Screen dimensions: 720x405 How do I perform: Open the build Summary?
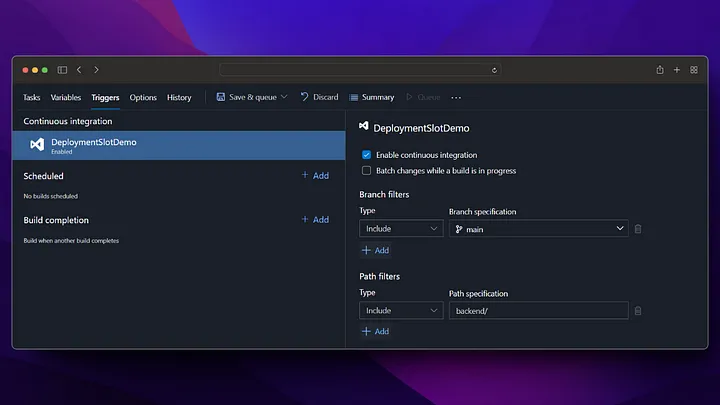pos(372,97)
